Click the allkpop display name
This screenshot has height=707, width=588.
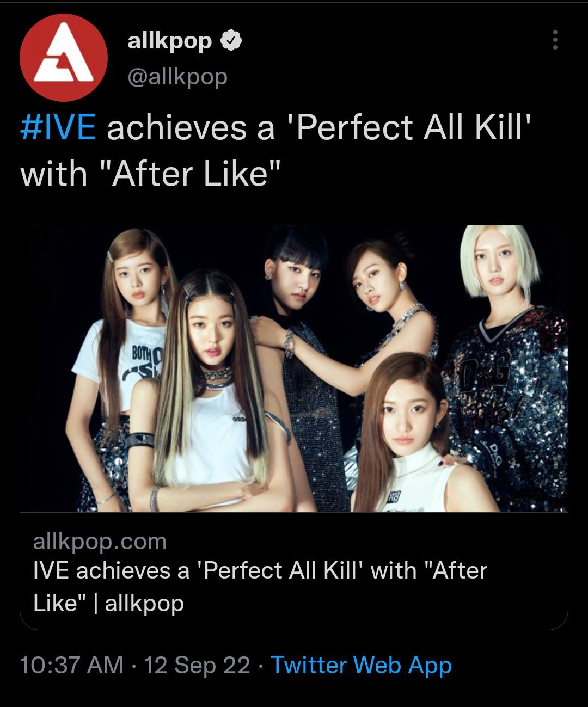point(170,41)
